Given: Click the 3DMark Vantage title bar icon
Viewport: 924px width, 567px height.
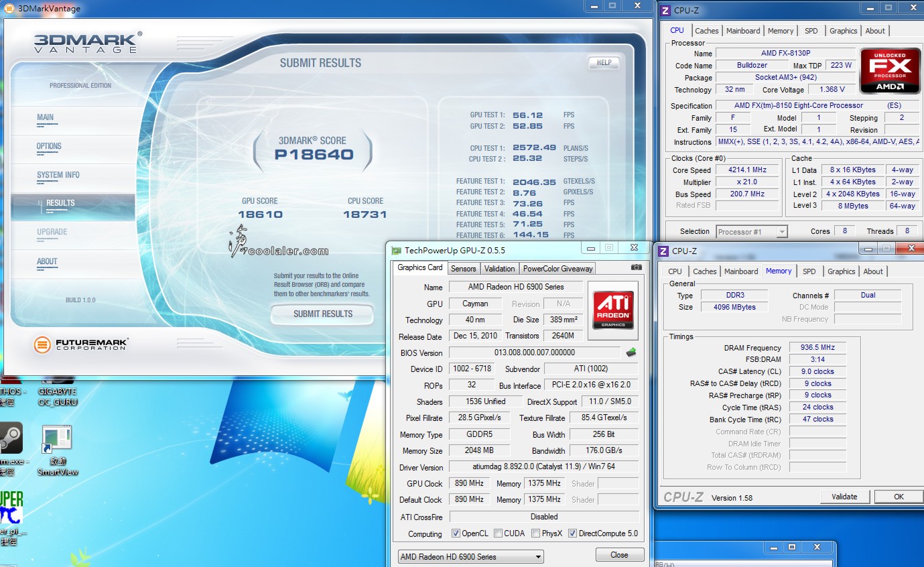Looking at the screenshot, I should tap(9, 8).
